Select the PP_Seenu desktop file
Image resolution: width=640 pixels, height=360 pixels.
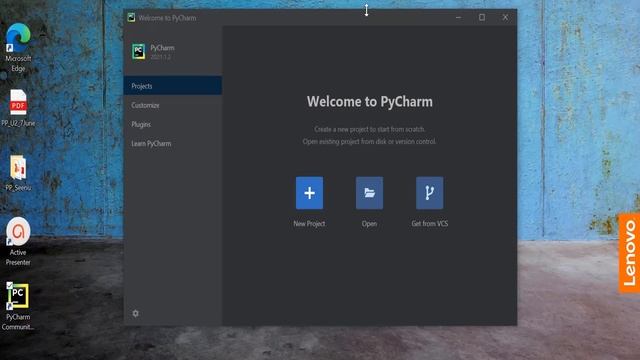click(18, 173)
